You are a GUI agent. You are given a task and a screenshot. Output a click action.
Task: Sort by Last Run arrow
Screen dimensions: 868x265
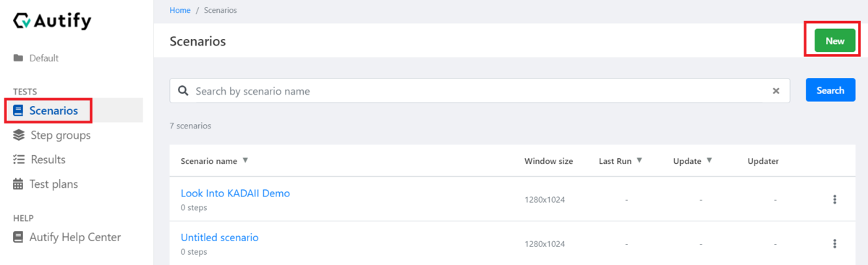(639, 160)
